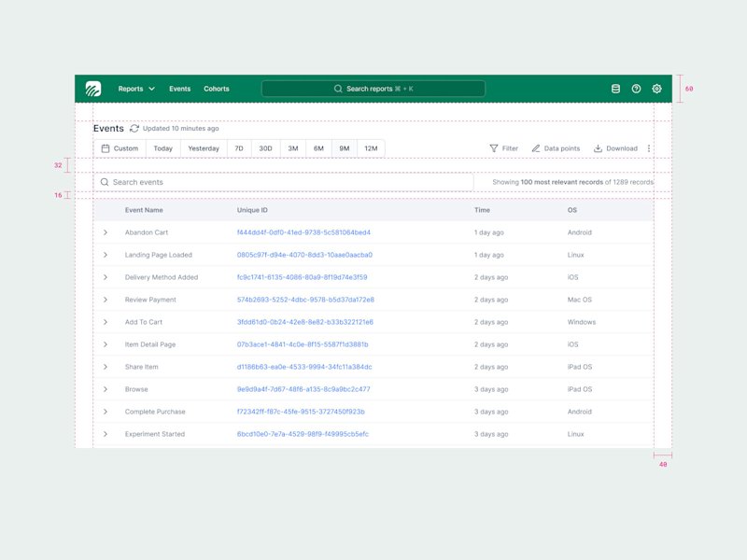Go to the Events nav item

coord(179,89)
